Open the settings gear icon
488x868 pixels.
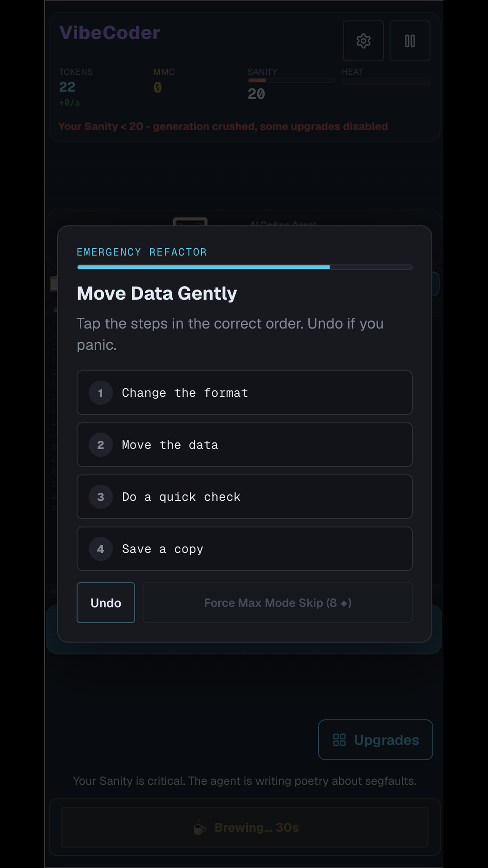click(x=363, y=41)
